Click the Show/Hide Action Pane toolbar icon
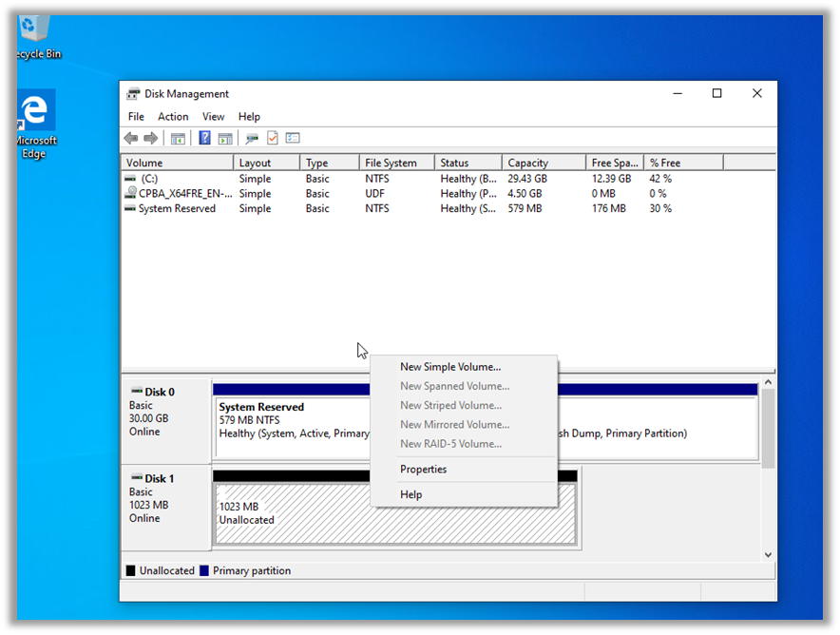The height and width of the screenshot is (635, 840). [x=225, y=138]
